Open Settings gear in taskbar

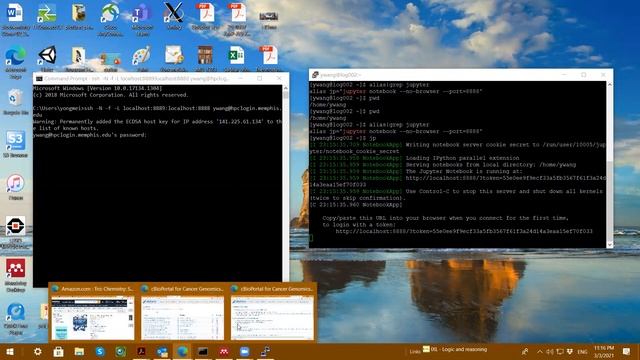tap(38, 351)
